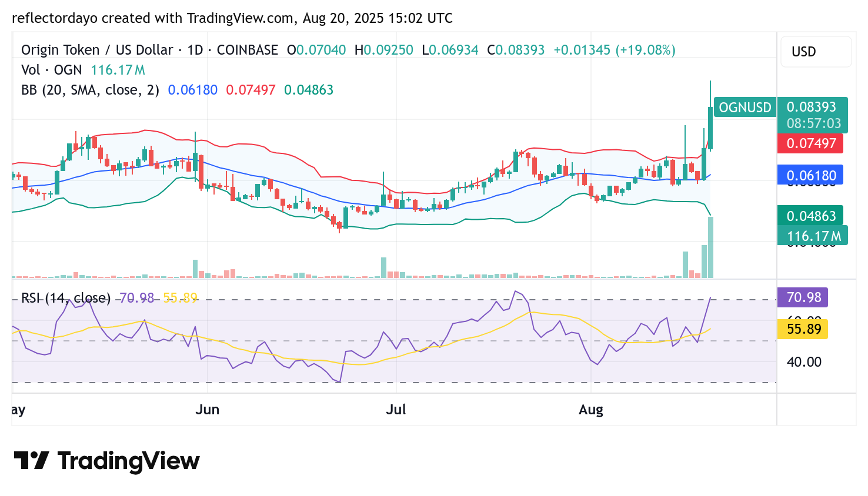868x496 pixels.
Task: Click the yellow 55.89 RSI MA label
Action: pos(803,329)
